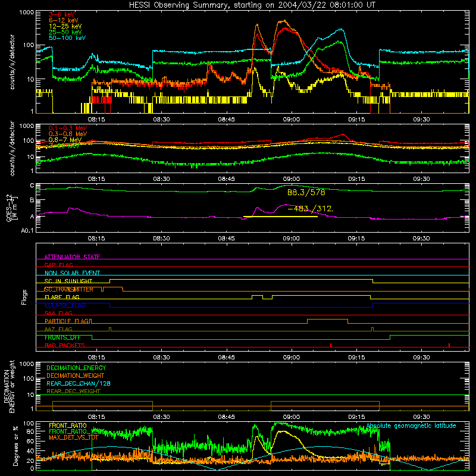
Task: Click the 'REAR_DEC_WEIGHT' legend label
Action: coord(73,392)
